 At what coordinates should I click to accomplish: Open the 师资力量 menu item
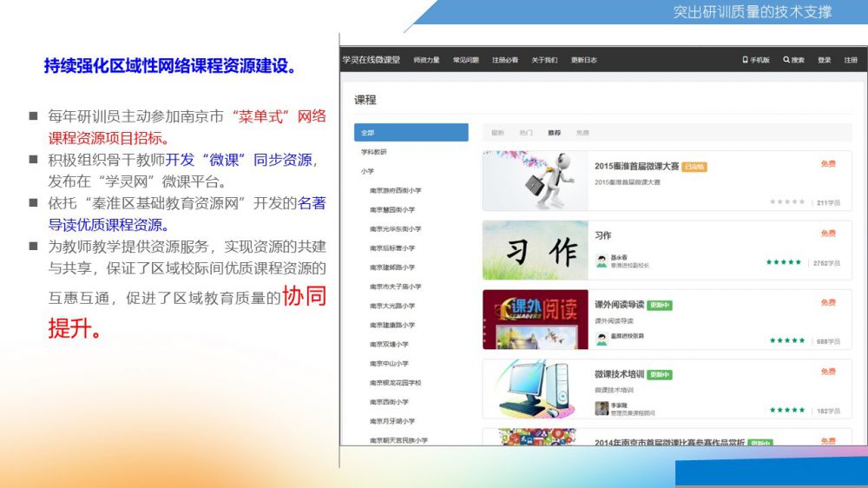(426, 60)
